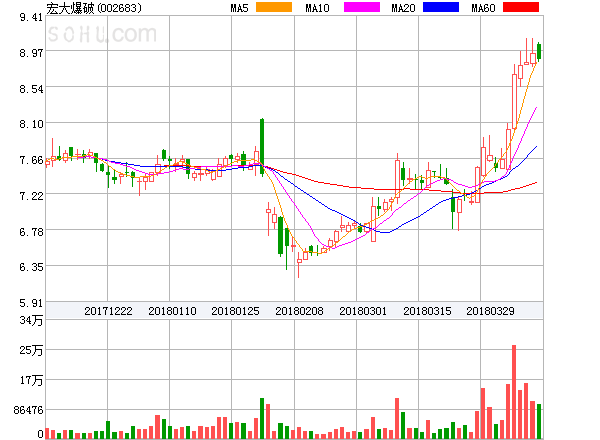Click the 8.97 price axis label
Screen dimensions: 600x440
click(x=31, y=53)
